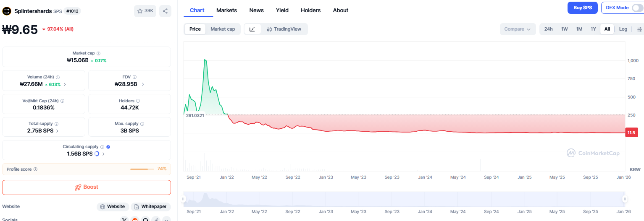Add SPS to watchlist via star
This screenshot has width=644, height=221.
point(145,11)
